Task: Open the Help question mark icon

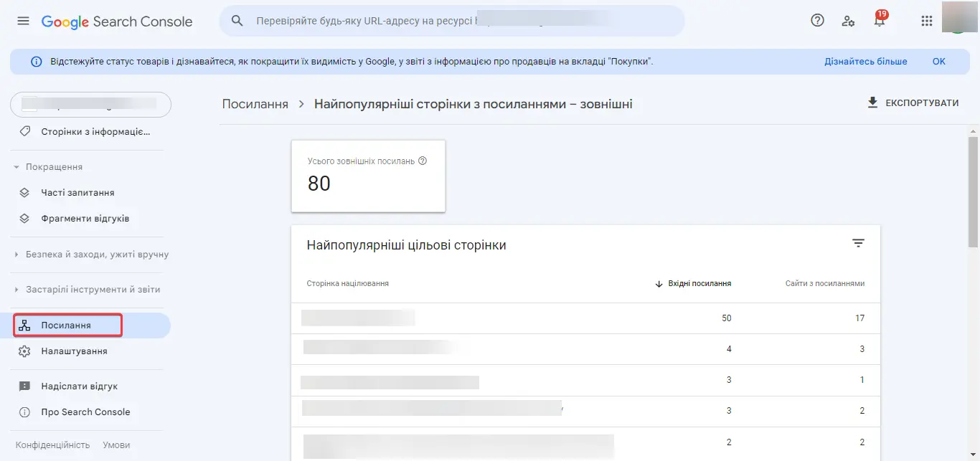Action: pyautogui.click(x=817, y=21)
